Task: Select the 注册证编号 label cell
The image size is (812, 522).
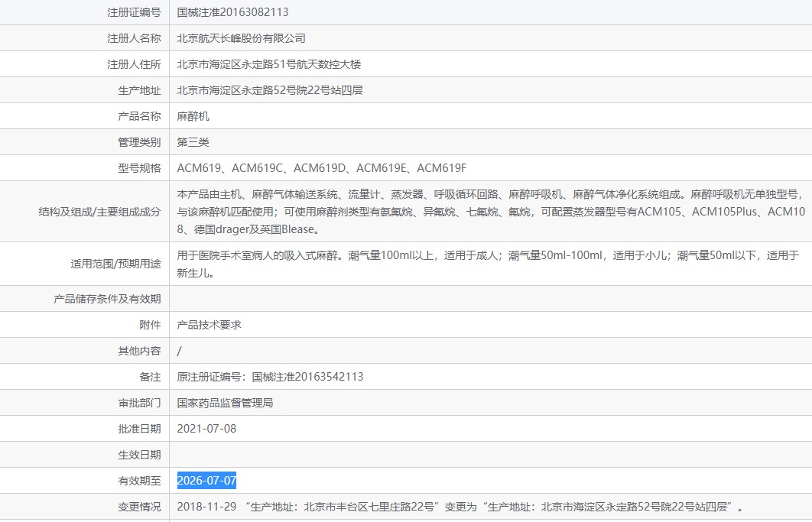Action: coord(134,12)
